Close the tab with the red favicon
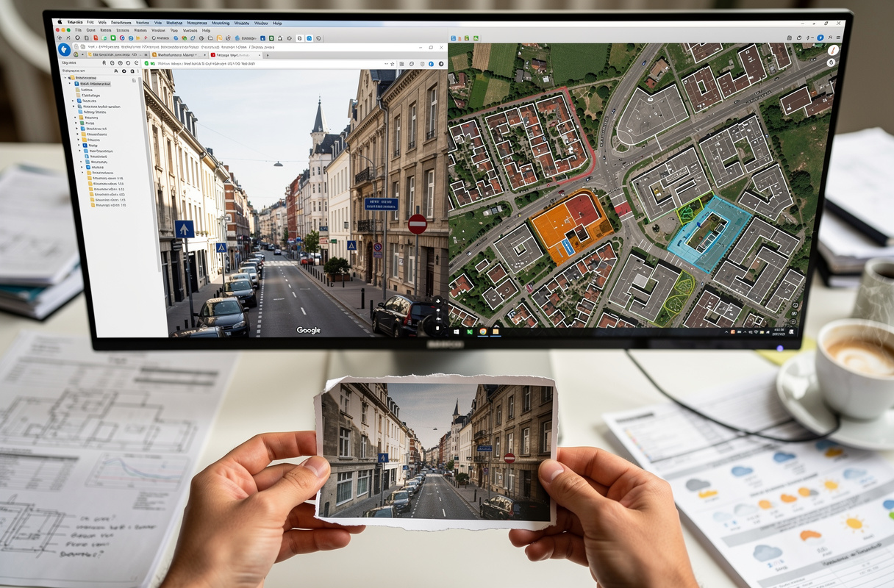Screen dimensions: 894x588 [259, 55]
